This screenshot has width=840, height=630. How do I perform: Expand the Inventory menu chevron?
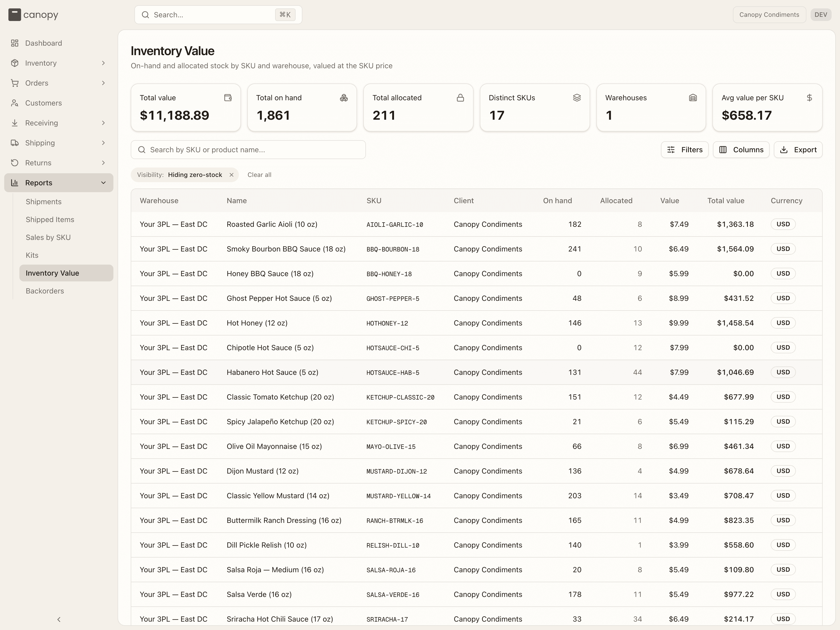103,63
